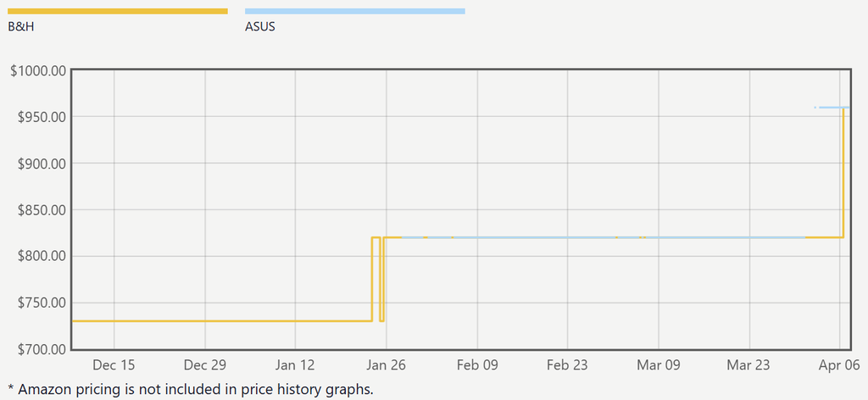Toggle the B&H yellow legend bar

click(117, 11)
